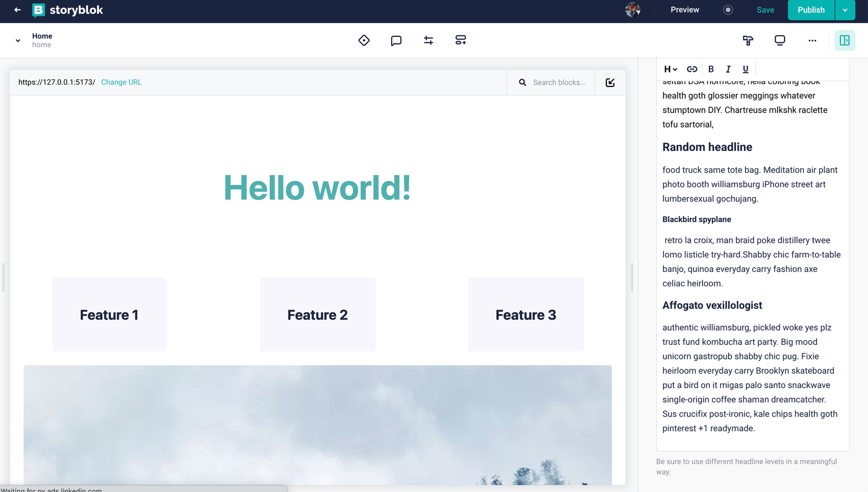
Task: Click the add block icon
Action: click(461, 40)
